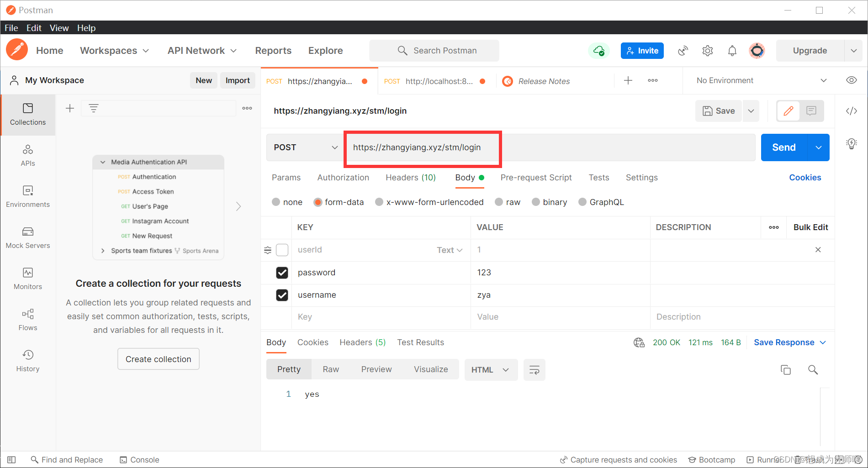
Task: Open the File menu
Action: [11, 28]
